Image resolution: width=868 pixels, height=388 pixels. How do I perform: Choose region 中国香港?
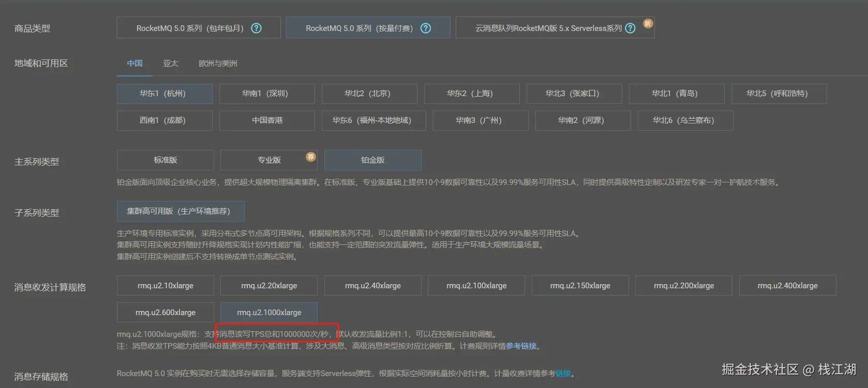pos(267,120)
